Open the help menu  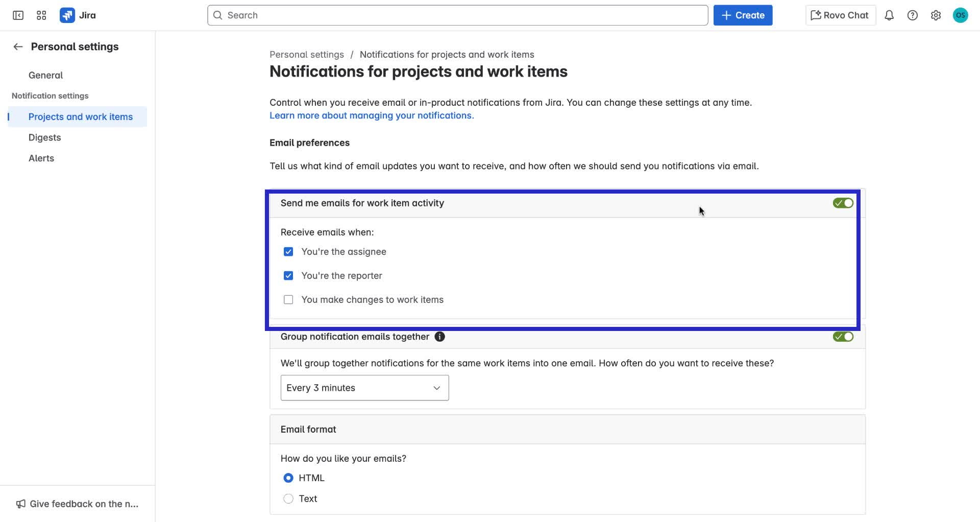pos(913,15)
